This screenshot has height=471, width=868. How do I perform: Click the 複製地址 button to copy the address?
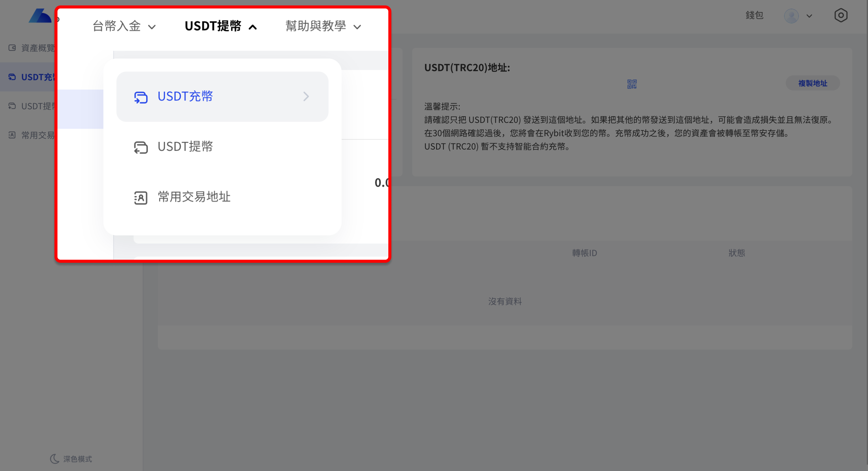[x=812, y=83]
